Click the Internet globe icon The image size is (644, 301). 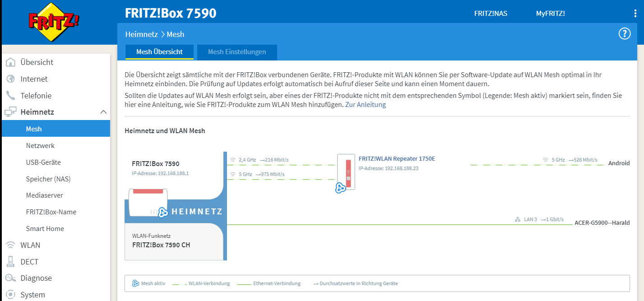[x=10, y=79]
